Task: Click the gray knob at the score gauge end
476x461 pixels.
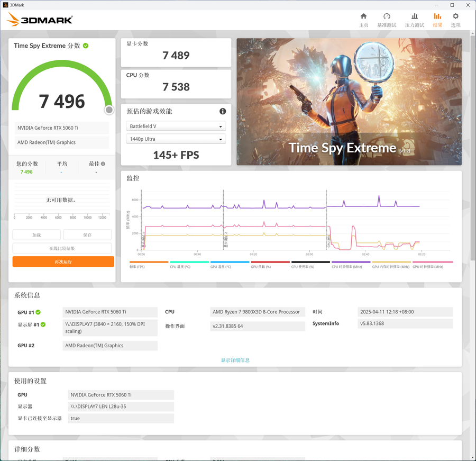Action: (x=109, y=110)
